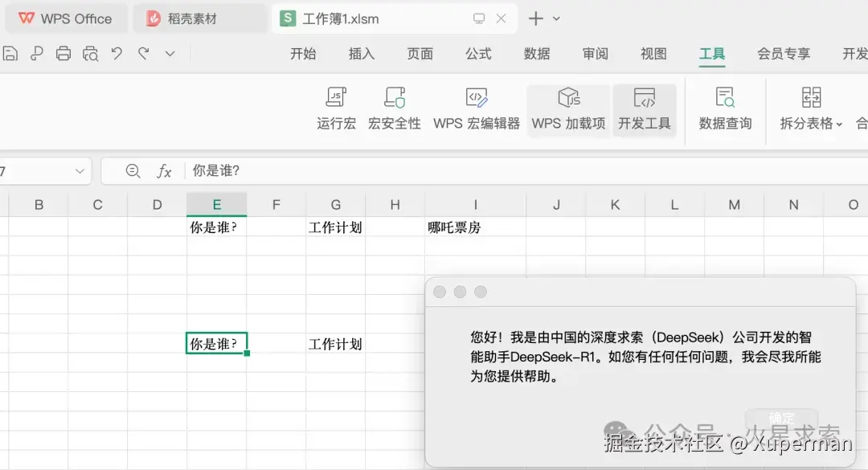
Task: Click the Export to PDF icon
Action: pyautogui.click(x=36, y=54)
